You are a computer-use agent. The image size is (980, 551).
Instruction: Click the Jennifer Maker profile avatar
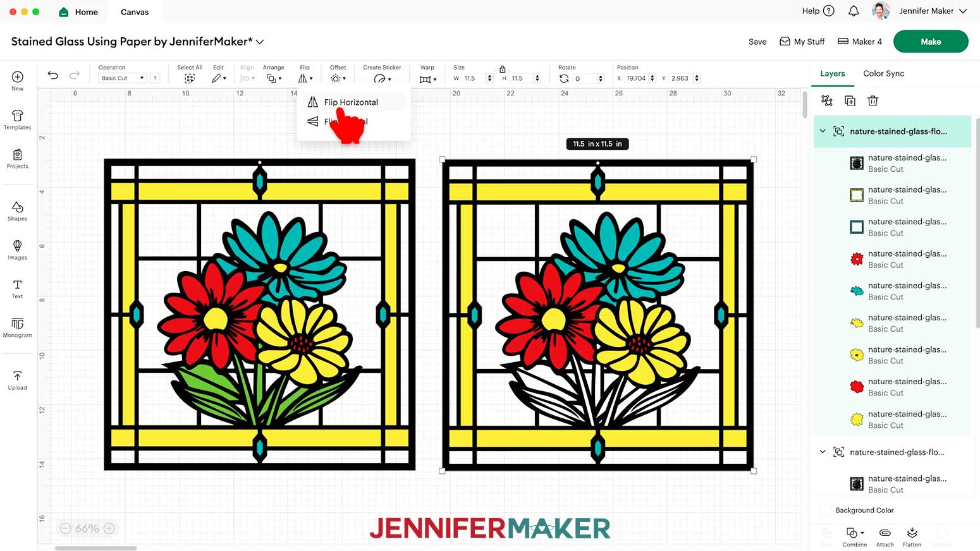[881, 11]
